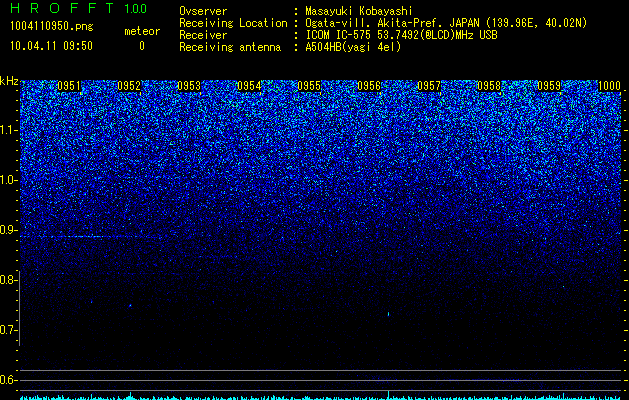Click the observer name Masayuki Kobayashi

pos(359,11)
